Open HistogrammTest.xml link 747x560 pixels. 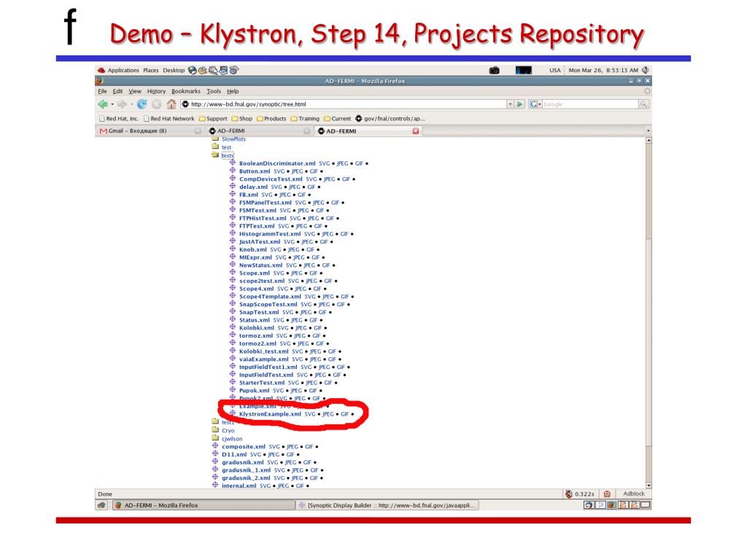click(x=270, y=234)
